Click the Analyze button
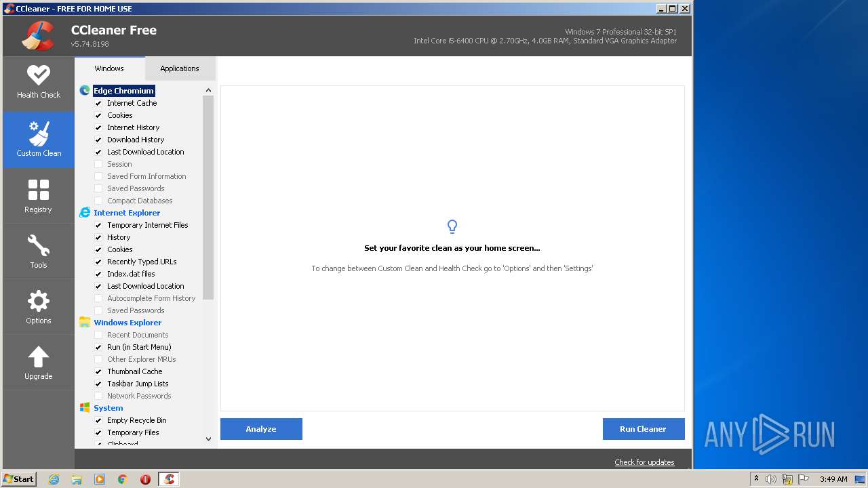868x488 pixels. coord(261,429)
